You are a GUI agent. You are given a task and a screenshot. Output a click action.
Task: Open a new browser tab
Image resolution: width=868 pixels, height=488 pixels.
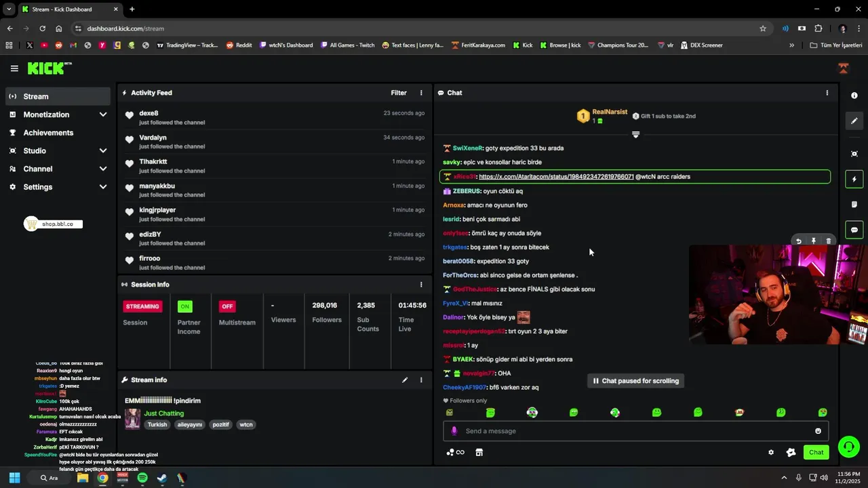point(132,9)
